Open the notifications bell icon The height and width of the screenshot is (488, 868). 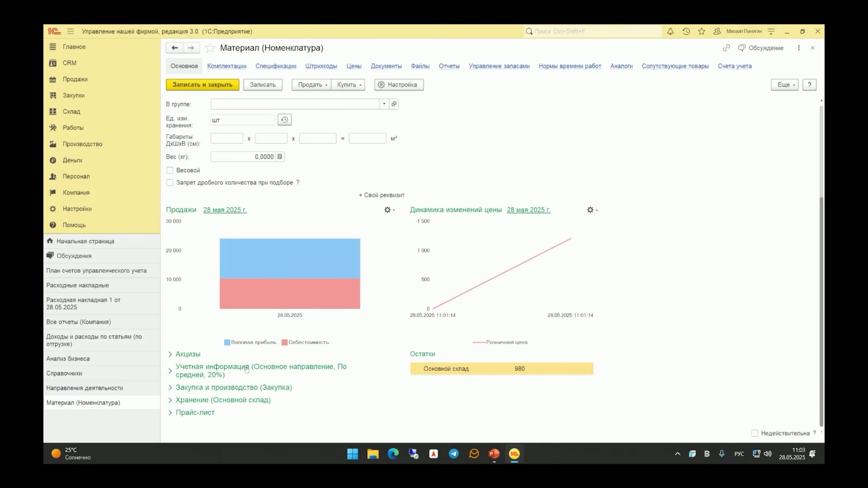pyautogui.click(x=670, y=32)
